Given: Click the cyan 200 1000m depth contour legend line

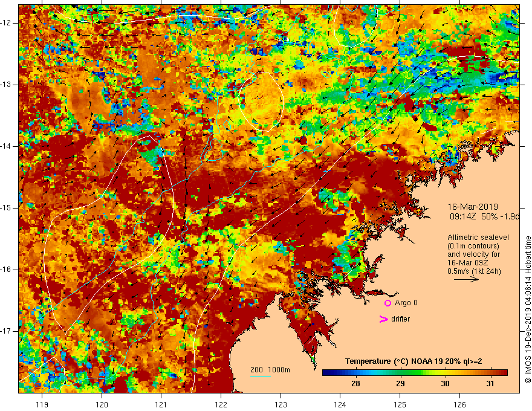Looking at the screenshot, I should pyautogui.click(x=260, y=376).
